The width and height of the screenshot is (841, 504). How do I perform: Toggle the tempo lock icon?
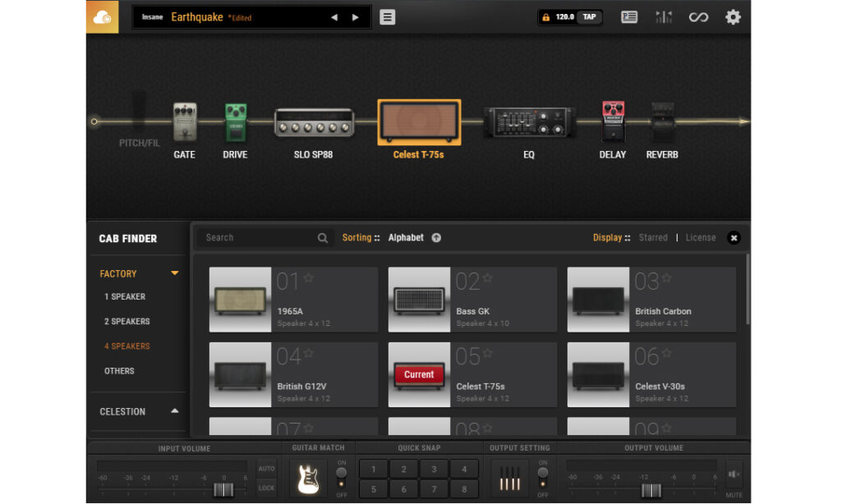click(x=545, y=17)
